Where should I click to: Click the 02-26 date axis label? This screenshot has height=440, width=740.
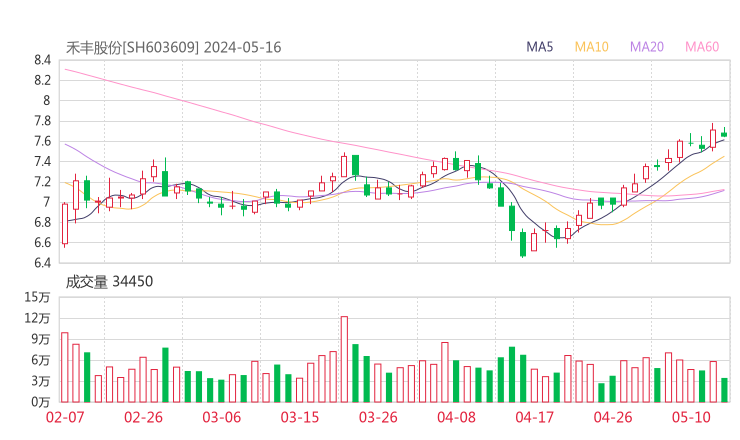[143, 417]
